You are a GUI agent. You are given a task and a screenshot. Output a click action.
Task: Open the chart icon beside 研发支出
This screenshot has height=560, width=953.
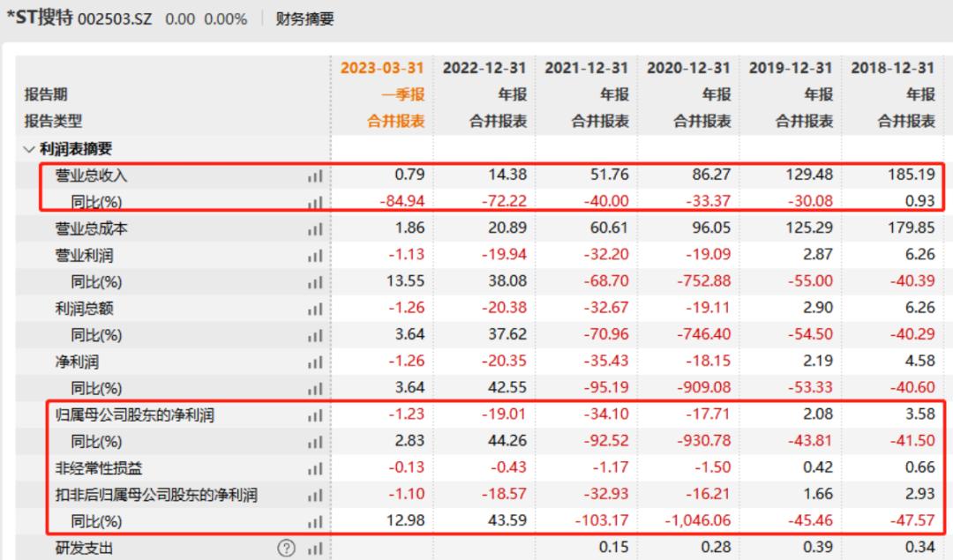tap(313, 548)
